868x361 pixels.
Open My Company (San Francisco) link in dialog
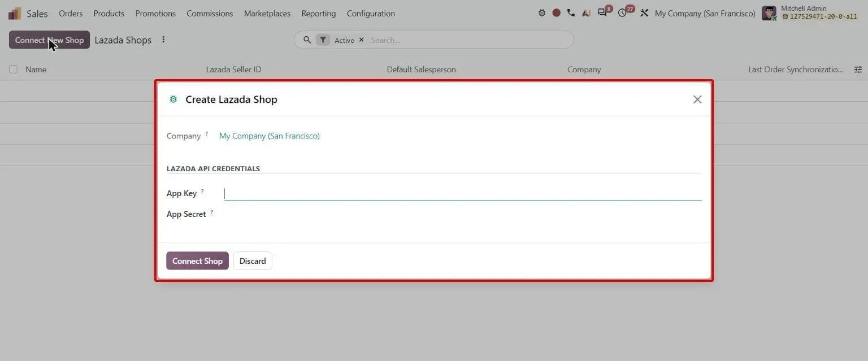point(270,136)
